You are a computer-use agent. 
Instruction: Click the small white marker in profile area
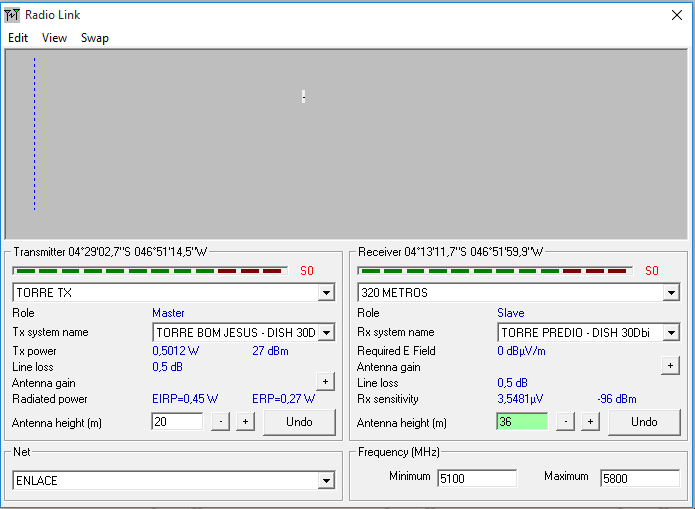click(304, 97)
